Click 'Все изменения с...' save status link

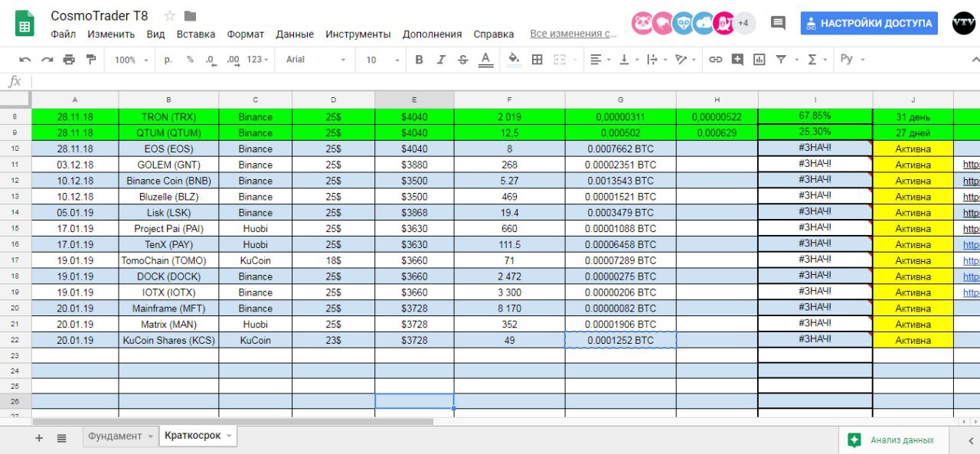(573, 34)
